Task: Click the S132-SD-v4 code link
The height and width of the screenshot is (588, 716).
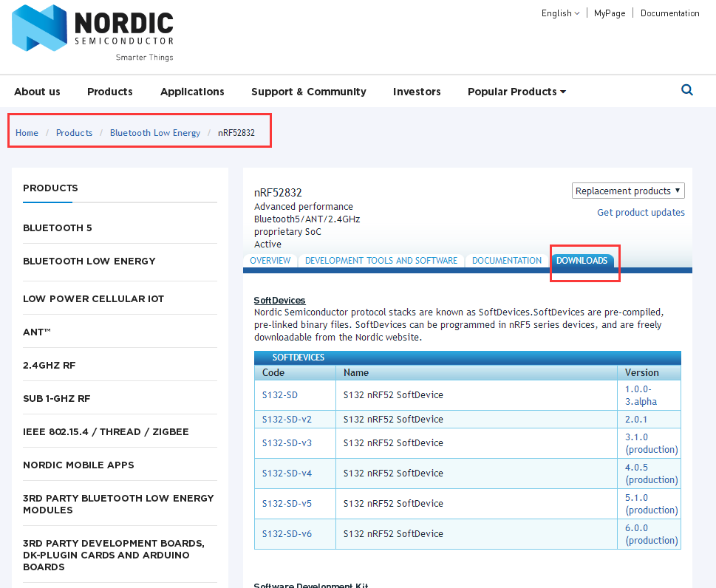Action: tap(287, 474)
